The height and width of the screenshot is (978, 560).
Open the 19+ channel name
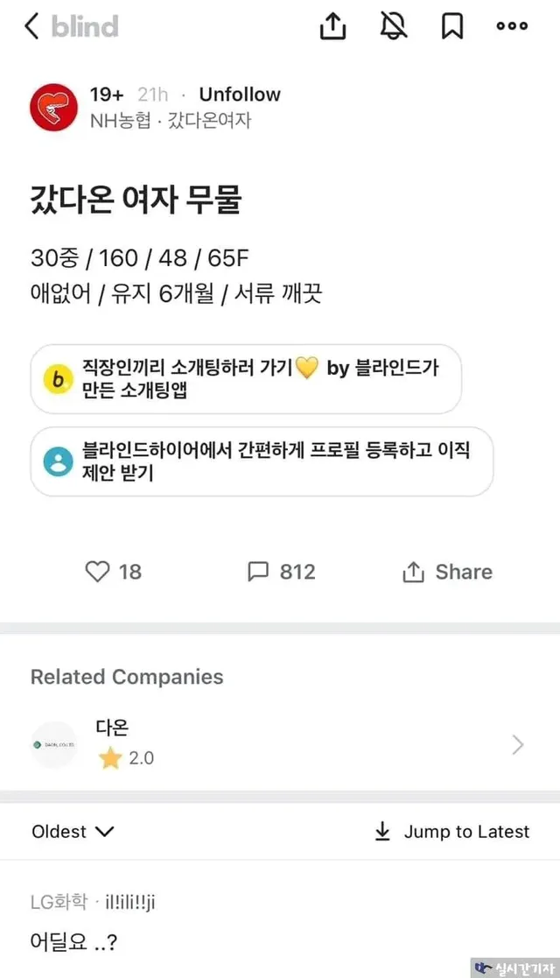(x=107, y=95)
